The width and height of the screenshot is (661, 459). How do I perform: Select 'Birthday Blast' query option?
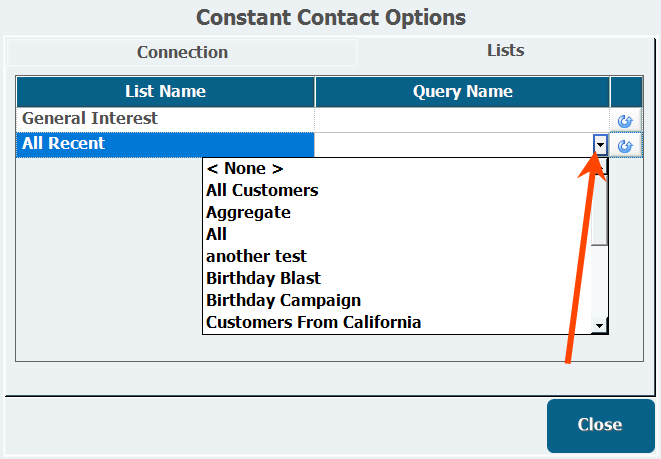pyautogui.click(x=263, y=278)
